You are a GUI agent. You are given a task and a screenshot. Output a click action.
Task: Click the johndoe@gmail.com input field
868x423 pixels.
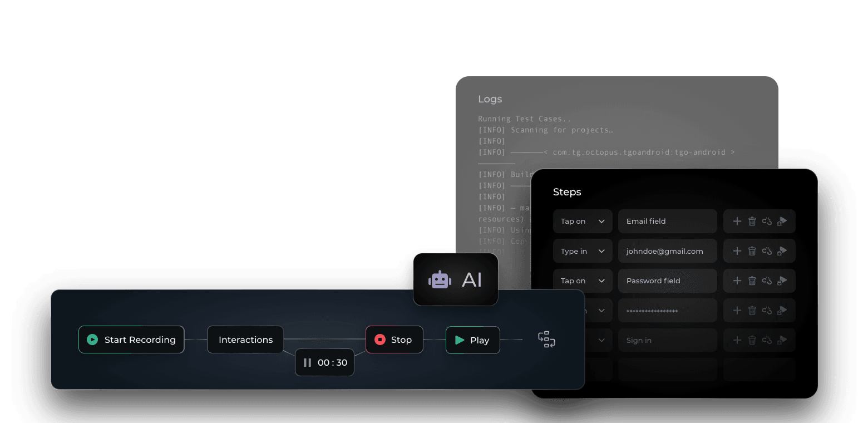click(667, 251)
